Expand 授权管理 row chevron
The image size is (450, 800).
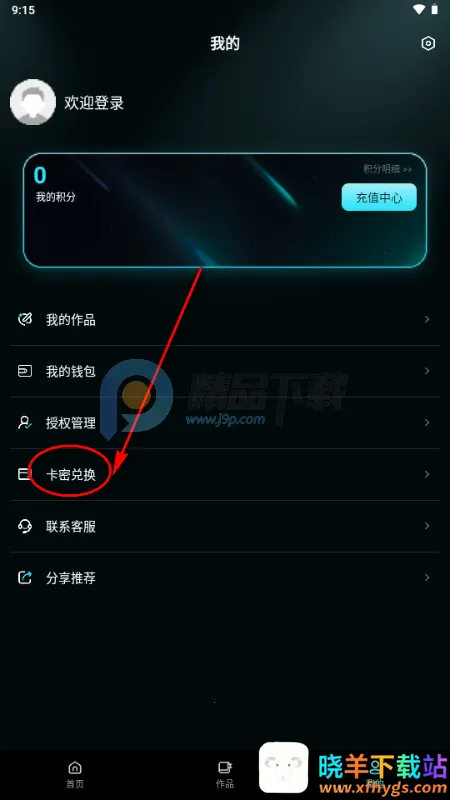427,422
